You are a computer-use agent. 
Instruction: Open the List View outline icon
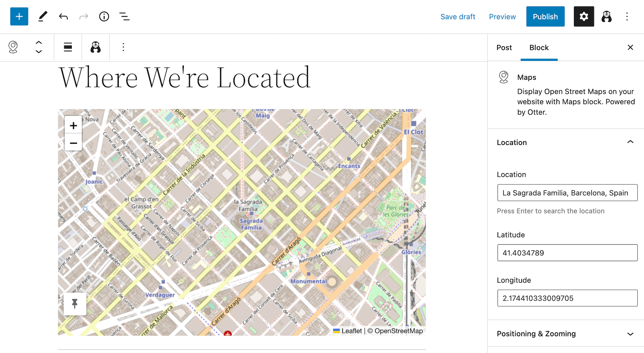124,16
